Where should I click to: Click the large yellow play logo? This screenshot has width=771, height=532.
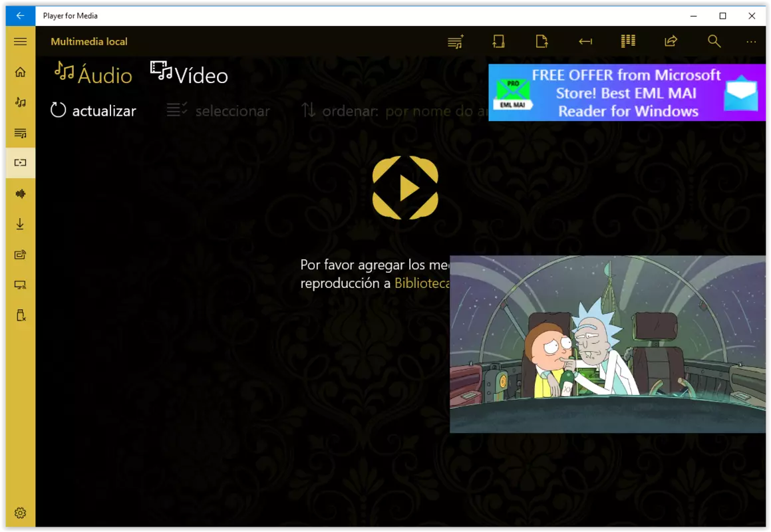(405, 188)
